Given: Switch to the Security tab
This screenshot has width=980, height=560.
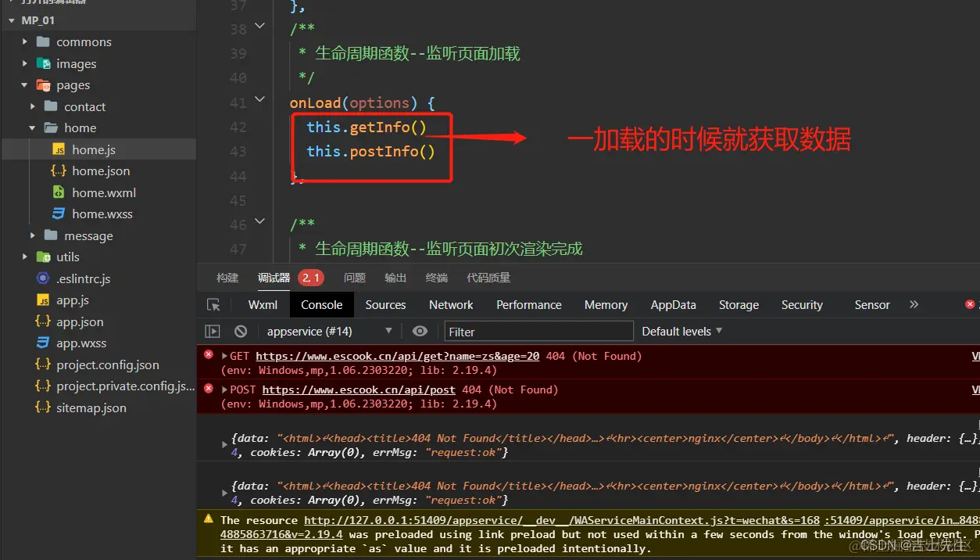Looking at the screenshot, I should pyautogui.click(x=802, y=305).
